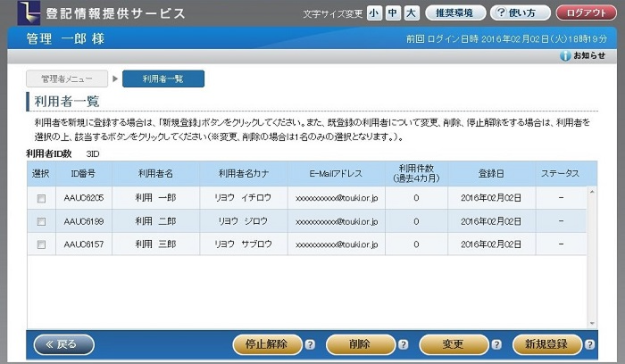Click the 削除 delete button
625x364 pixels.
coord(361,344)
